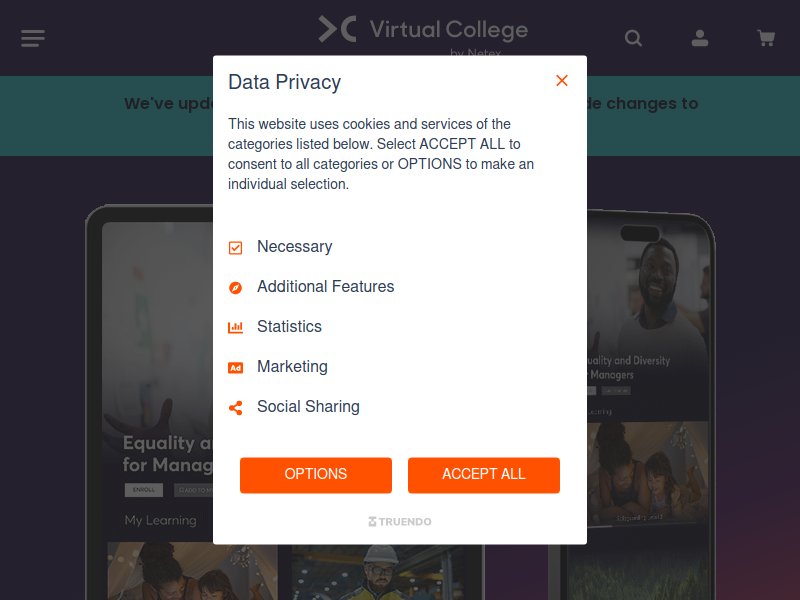Click the Additional Features compass icon

click(x=235, y=288)
